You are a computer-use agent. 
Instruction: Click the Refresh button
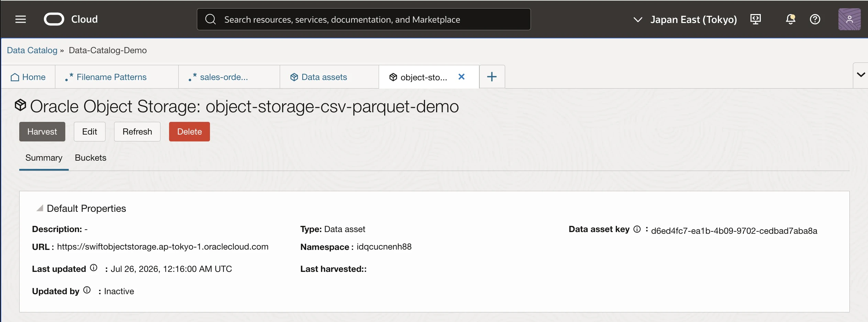click(x=137, y=132)
